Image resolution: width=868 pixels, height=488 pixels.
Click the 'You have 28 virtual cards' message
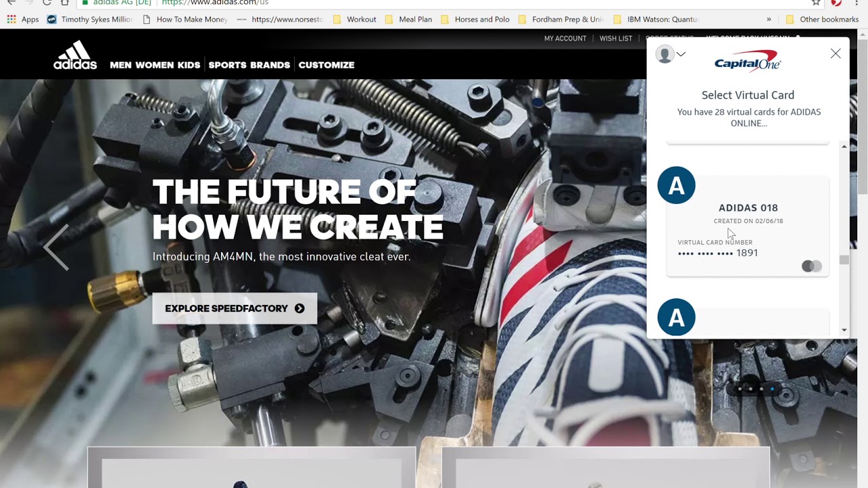point(749,117)
